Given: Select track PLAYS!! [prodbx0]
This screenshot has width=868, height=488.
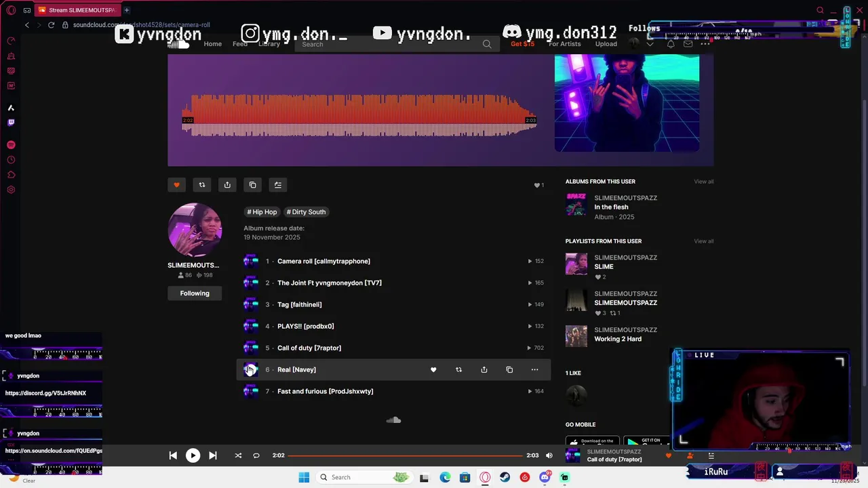Looking at the screenshot, I should pos(305,326).
